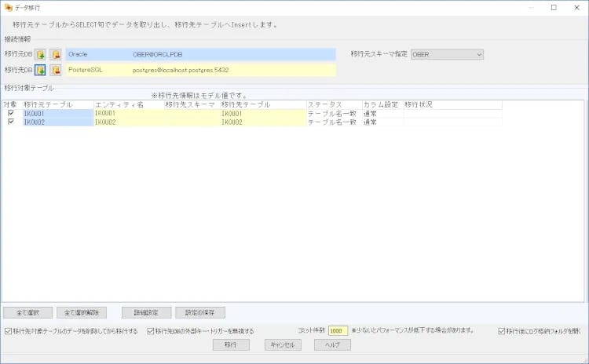Open help via the ヘルプ button
The image size is (589, 364).
pyautogui.click(x=332, y=344)
